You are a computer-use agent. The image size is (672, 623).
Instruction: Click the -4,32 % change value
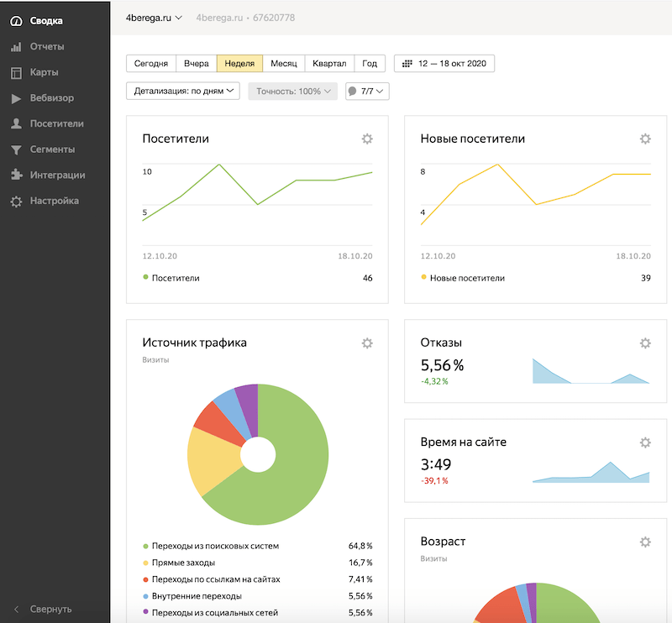(x=434, y=381)
